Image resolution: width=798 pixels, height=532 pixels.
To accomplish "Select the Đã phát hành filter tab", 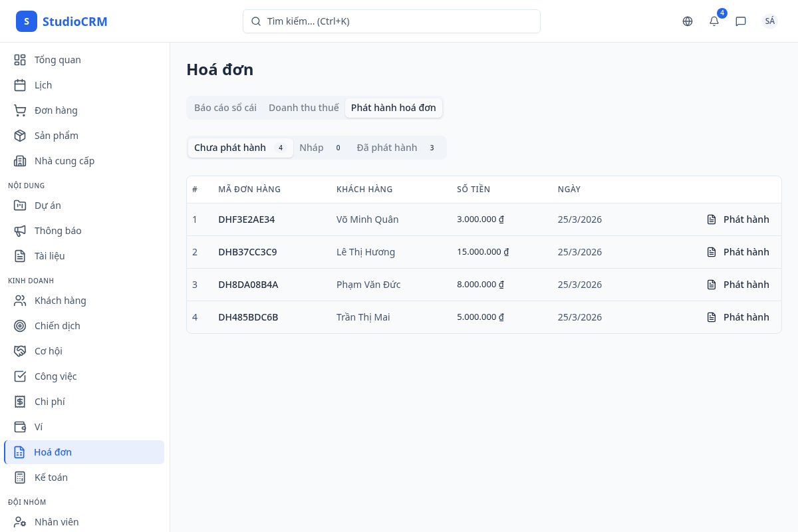I will pos(396,148).
